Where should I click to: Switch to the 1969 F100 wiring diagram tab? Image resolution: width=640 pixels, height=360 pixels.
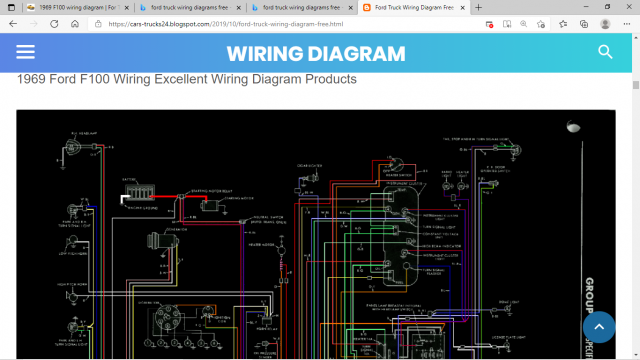tap(78, 7)
